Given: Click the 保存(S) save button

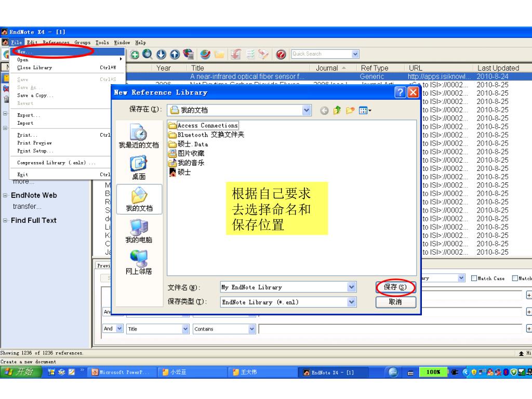Looking at the screenshot, I should (395, 287).
